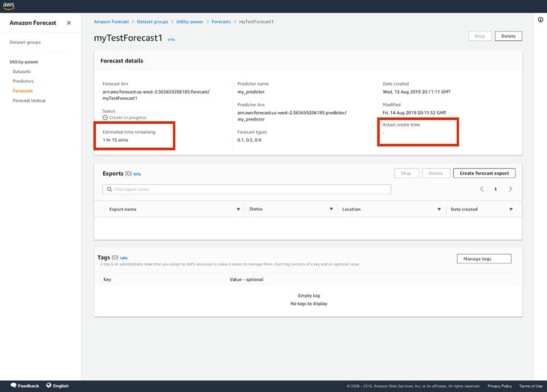Click page number 1 in exports pagination
This screenshot has height=392, width=547.
coord(495,190)
